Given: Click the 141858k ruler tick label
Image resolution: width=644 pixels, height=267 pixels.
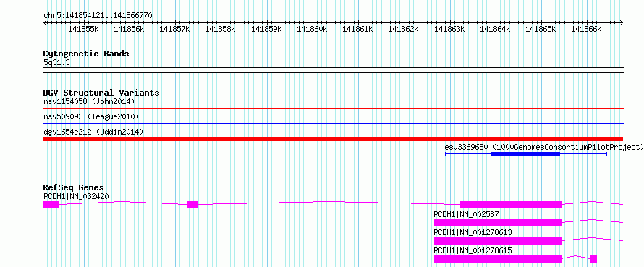Looking at the screenshot, I should coord(220,29).
